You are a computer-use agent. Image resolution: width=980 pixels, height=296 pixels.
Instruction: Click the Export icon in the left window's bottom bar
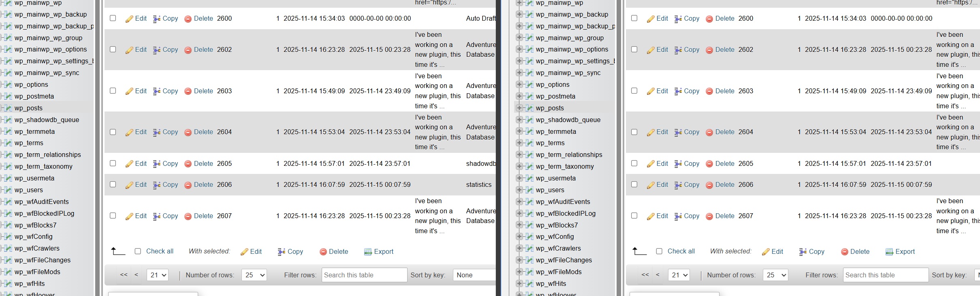368,252
